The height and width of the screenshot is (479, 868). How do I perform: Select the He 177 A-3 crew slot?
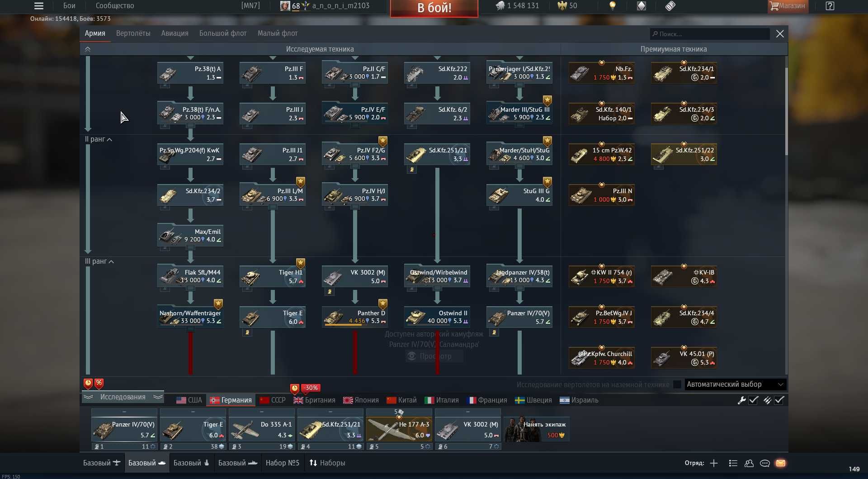(x=399, y=430)
